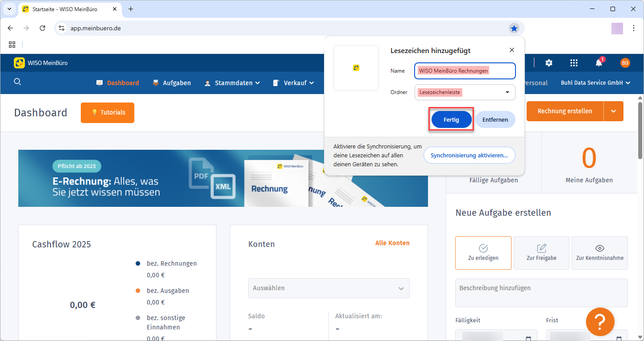
Task: Click the blue bookmark star in address bar
Action: 514,28
